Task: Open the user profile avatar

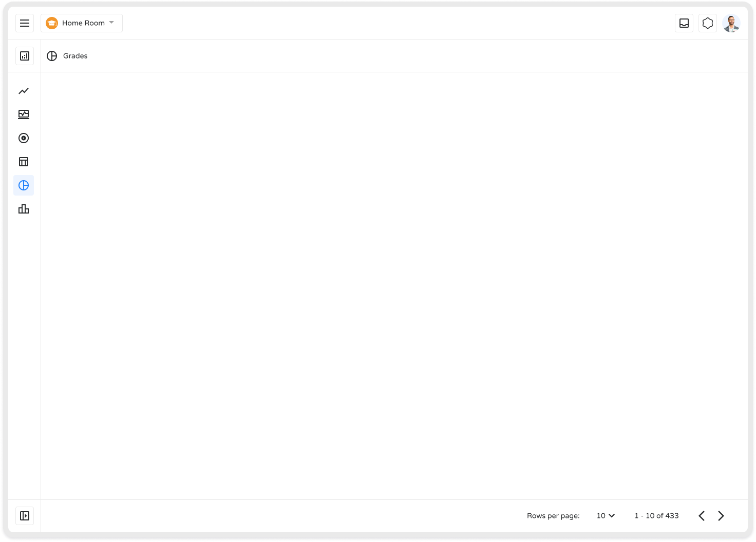Action: pyautogui.click(x=731, y=23)
